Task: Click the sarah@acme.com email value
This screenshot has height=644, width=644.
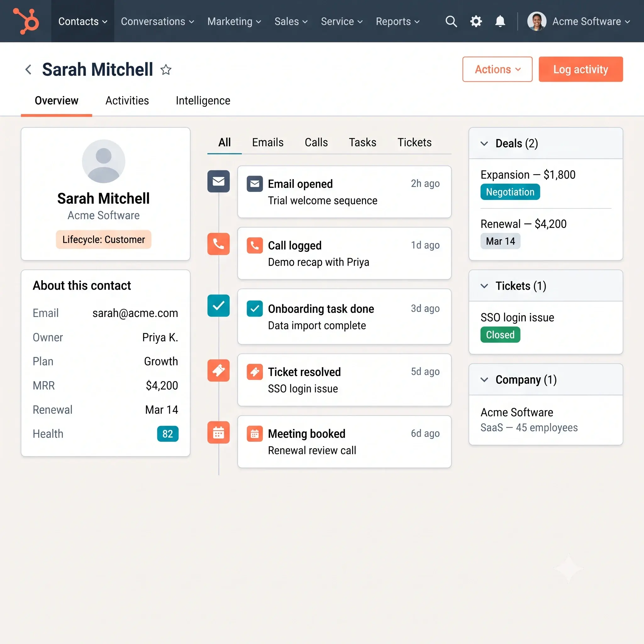Action: click(135, 313)
